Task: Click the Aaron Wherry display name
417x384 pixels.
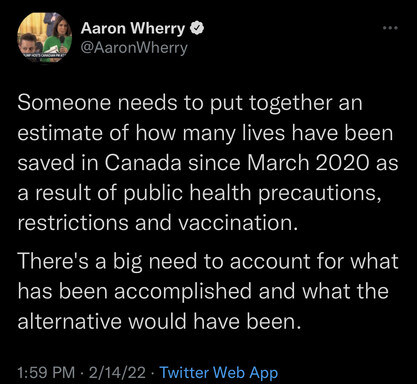Action: point(133,28)
